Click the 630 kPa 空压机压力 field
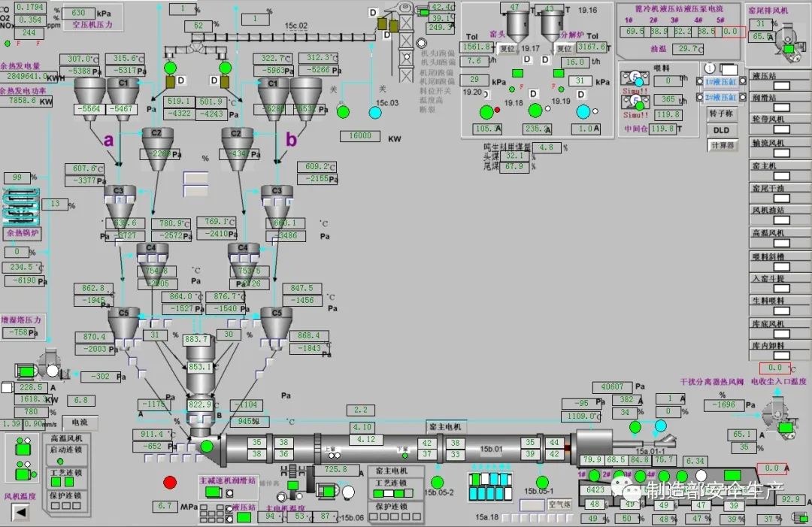The image size is (812, 527). pos(79,13)
